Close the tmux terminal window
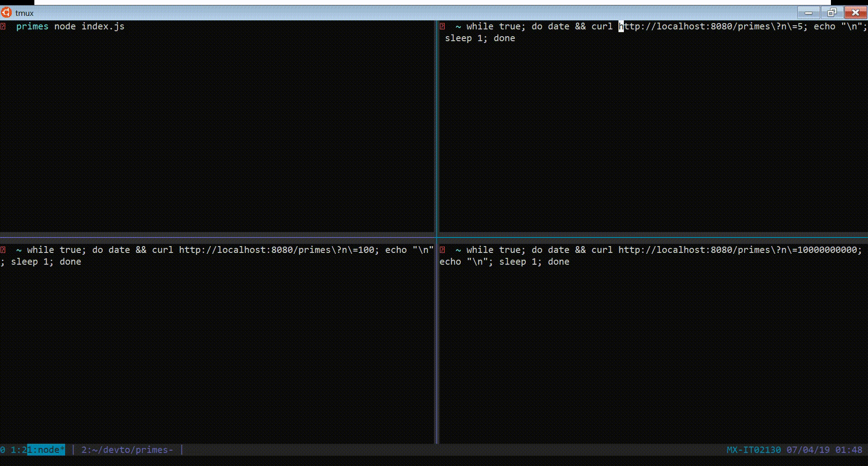 click(855, 13)
